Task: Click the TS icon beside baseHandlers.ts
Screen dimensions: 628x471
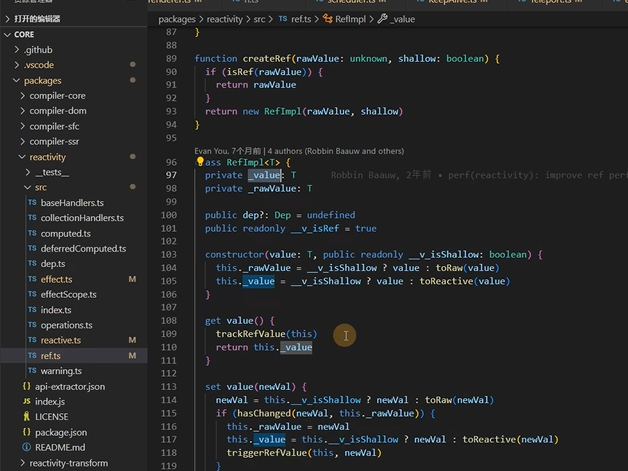Action: 32,203
